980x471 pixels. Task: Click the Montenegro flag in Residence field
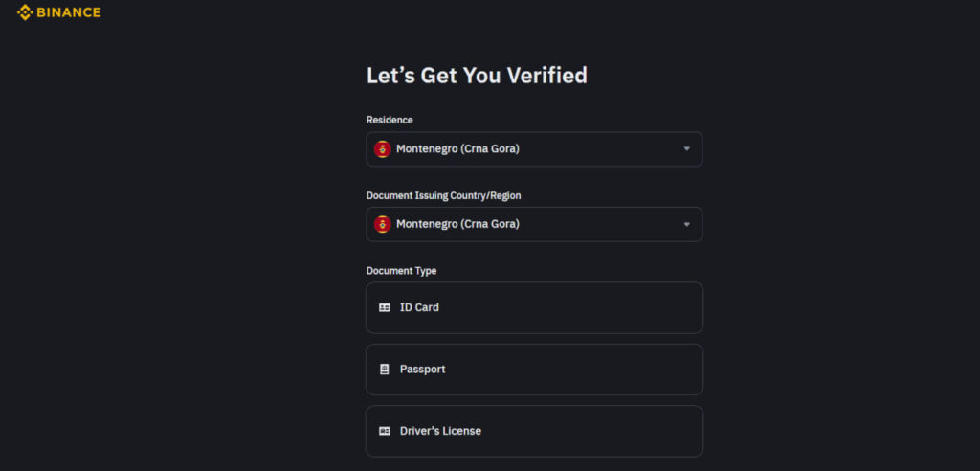(x=383, y=149)
